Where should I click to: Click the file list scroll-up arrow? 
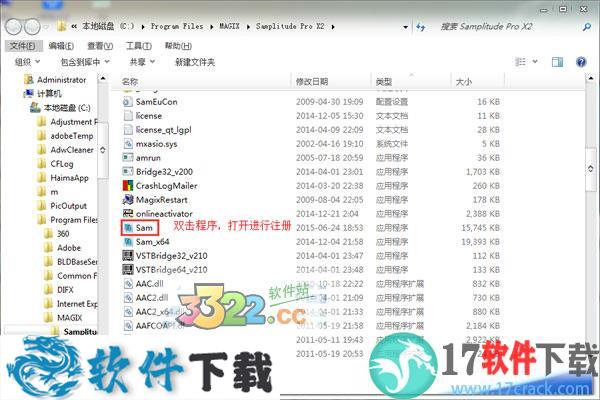coord(591,79)
